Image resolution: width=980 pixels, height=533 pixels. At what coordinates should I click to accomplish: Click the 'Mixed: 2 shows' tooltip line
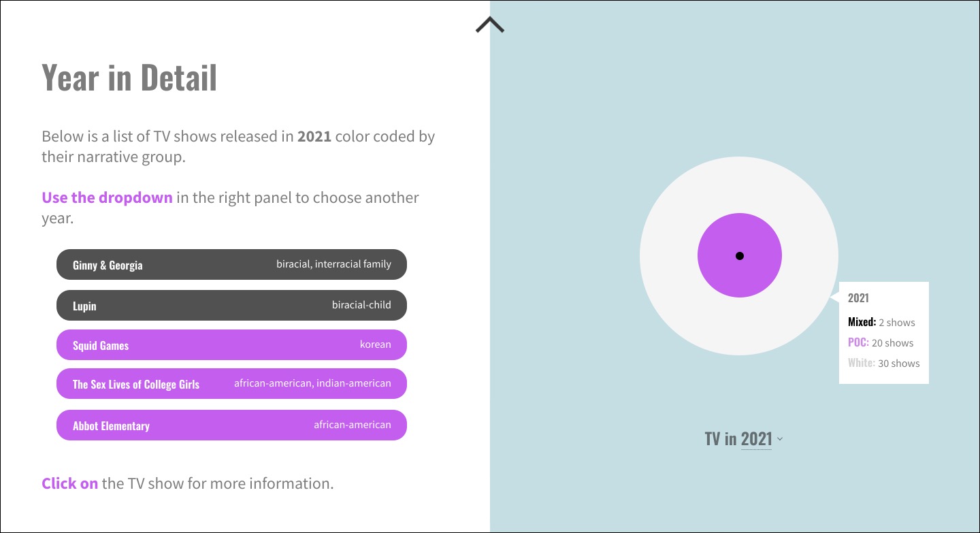tap(881, 323)
